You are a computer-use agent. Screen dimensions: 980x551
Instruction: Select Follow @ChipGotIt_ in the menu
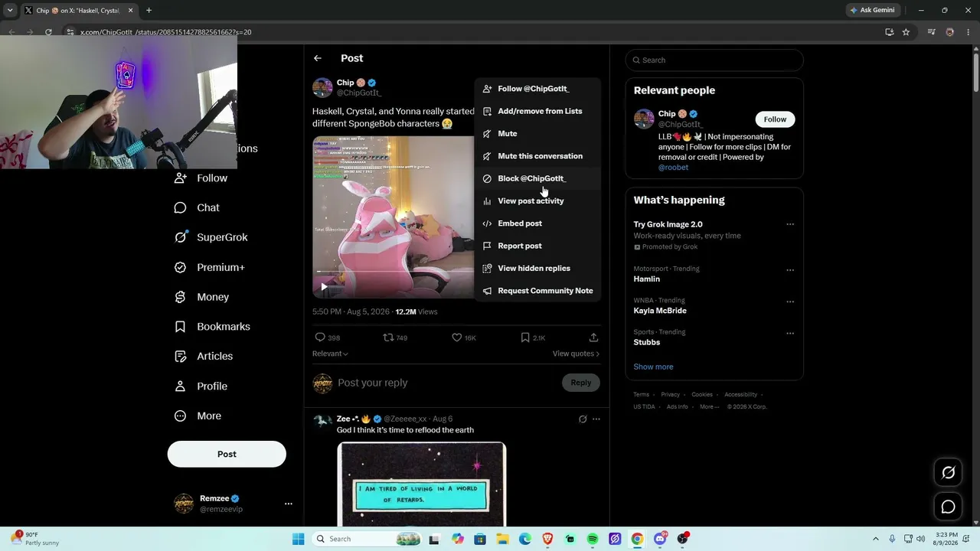pos(537,89)
